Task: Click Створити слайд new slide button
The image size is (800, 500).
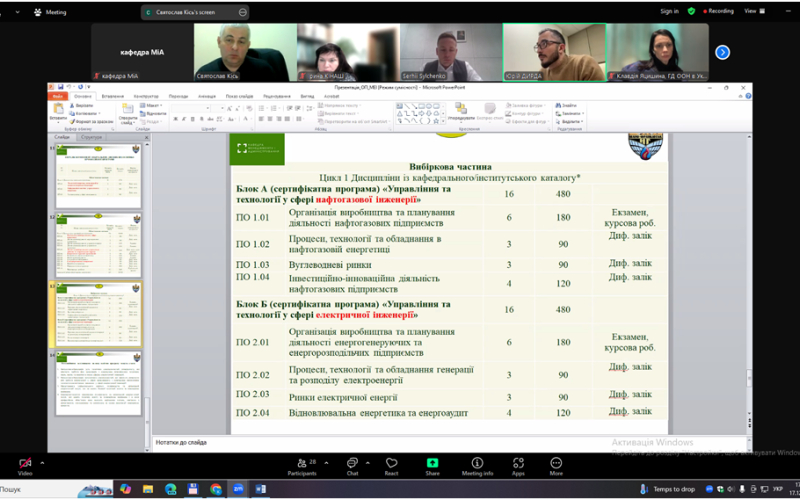Action: pos(128,113)
